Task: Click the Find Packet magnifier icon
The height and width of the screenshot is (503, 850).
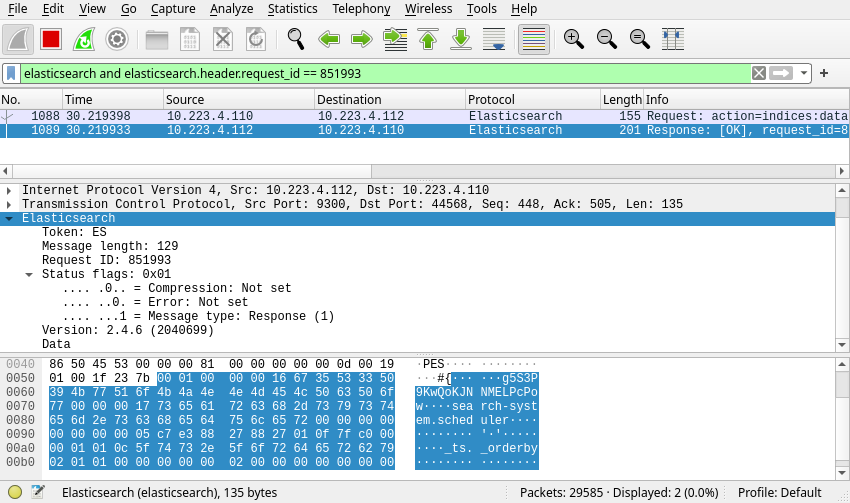Action: (295, 39)
